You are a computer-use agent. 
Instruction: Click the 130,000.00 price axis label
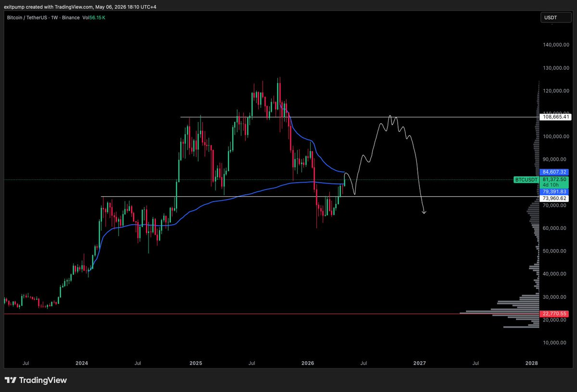[x=555, y=68]
